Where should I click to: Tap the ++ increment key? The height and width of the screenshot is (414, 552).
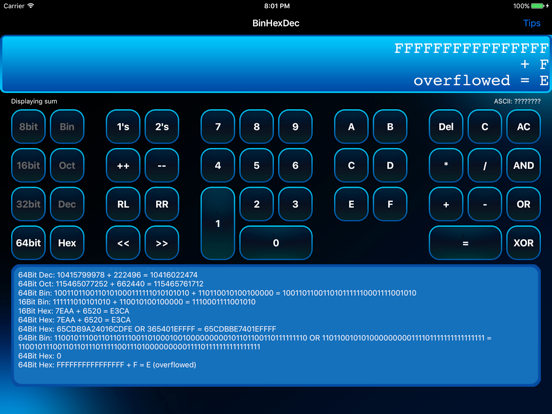[x=123, y=165]
